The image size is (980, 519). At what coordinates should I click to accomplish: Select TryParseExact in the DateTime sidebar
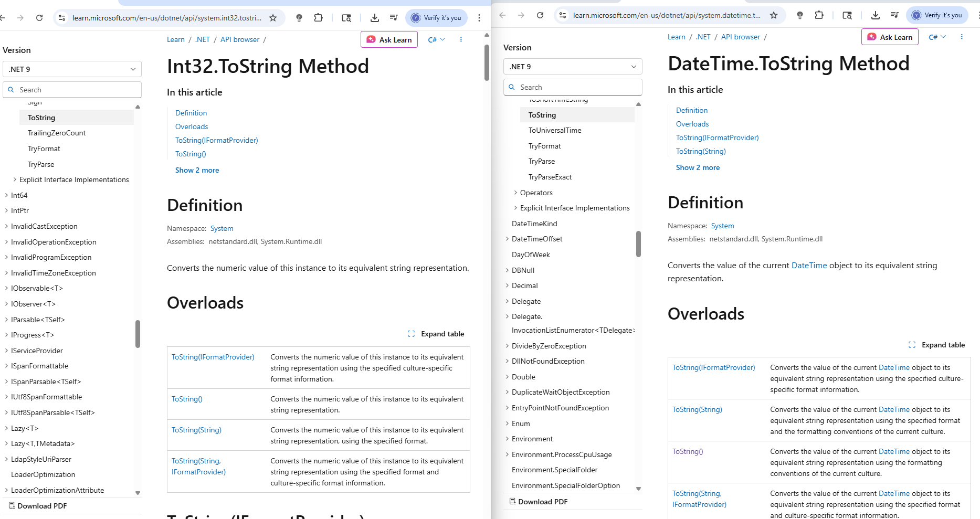click(550, 177)
